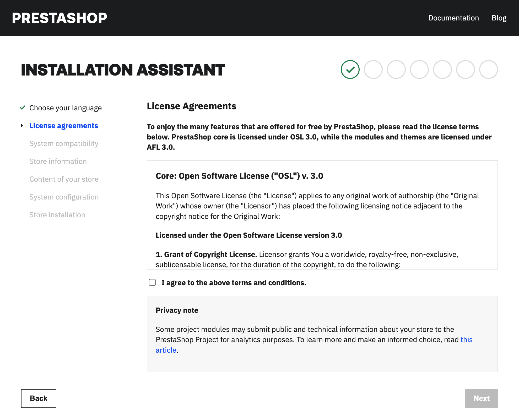Open the 'this article' privacy link

pos(466,340)
